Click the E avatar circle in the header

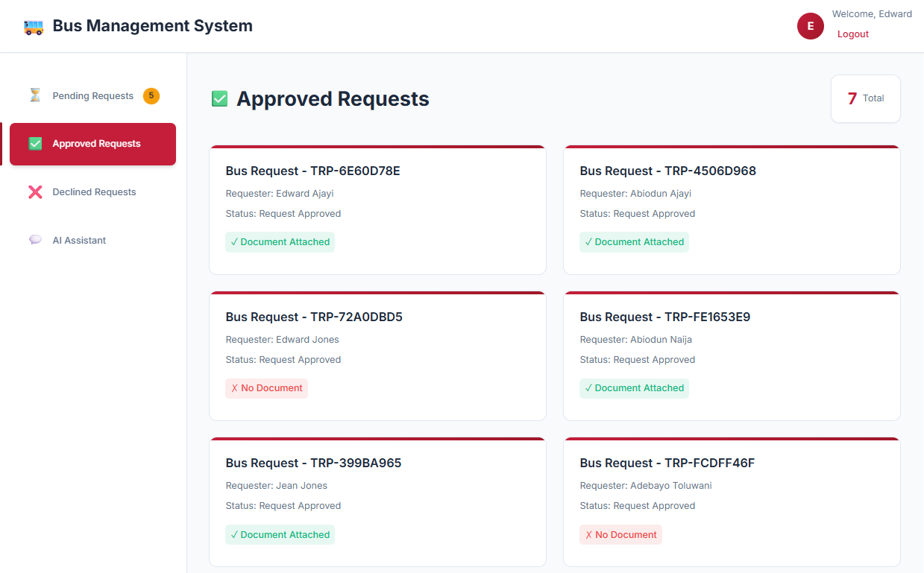(x=811, y=26)
